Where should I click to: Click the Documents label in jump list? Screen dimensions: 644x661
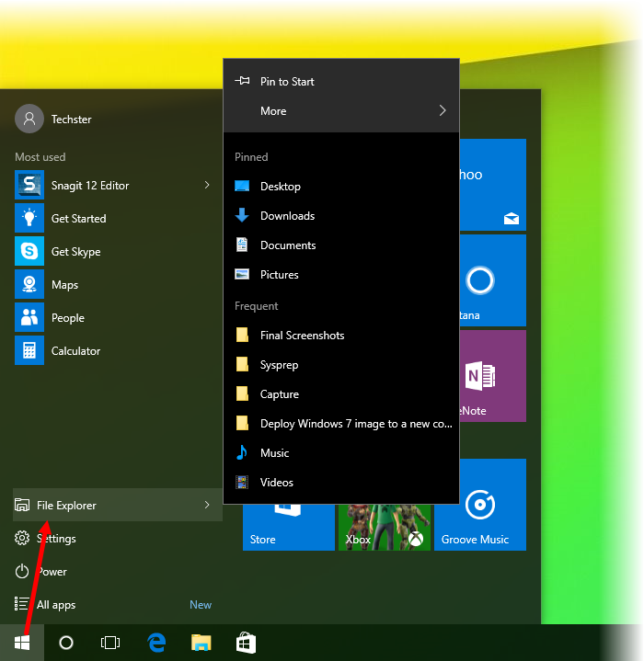coord(288,245)
